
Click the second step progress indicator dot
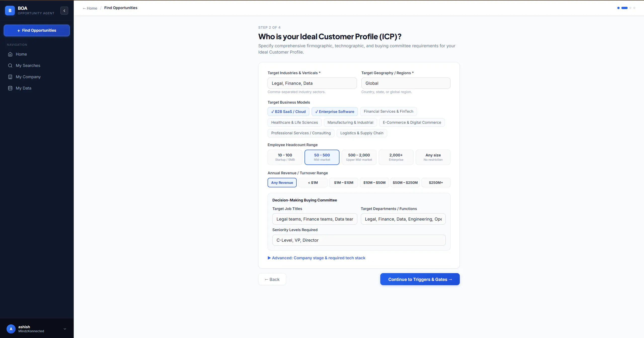pyautogui.click(x=624, y=8)
